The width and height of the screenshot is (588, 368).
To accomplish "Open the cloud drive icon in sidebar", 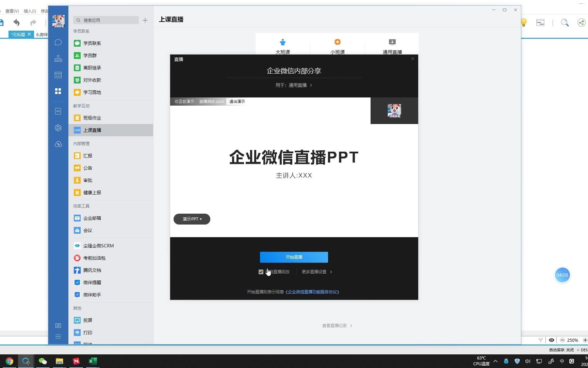I will click(x=58, y=144).
